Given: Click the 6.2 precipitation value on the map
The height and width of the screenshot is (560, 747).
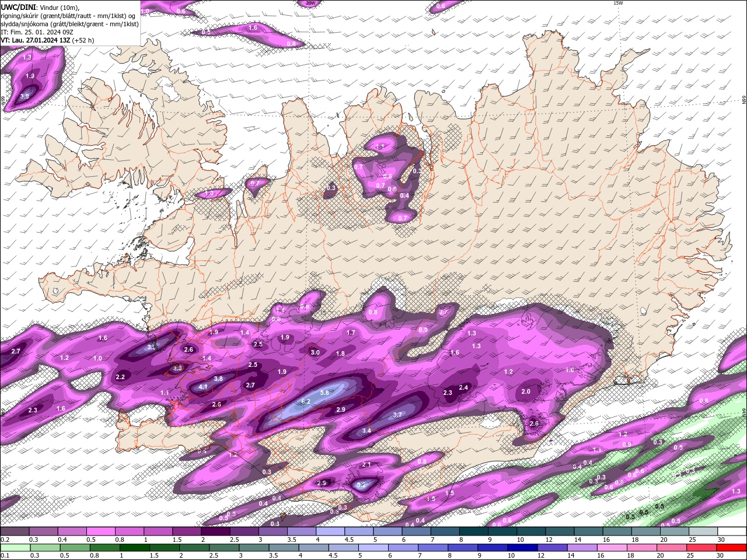Looking at the screenshot, I should 306,401.
